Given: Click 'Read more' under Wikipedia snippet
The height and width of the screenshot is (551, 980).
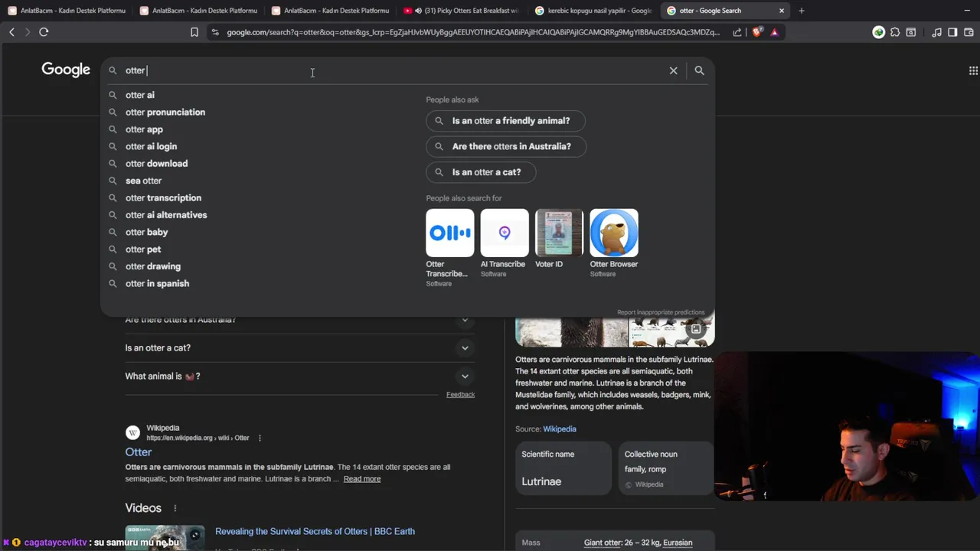Looking at the screenshot, I should pos(362,479).
